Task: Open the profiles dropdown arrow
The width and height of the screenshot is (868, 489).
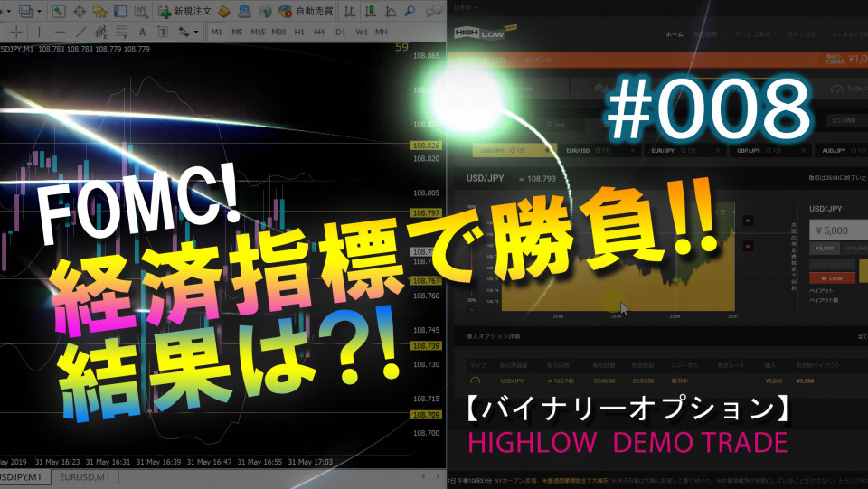Action: [x=39, y=11]
